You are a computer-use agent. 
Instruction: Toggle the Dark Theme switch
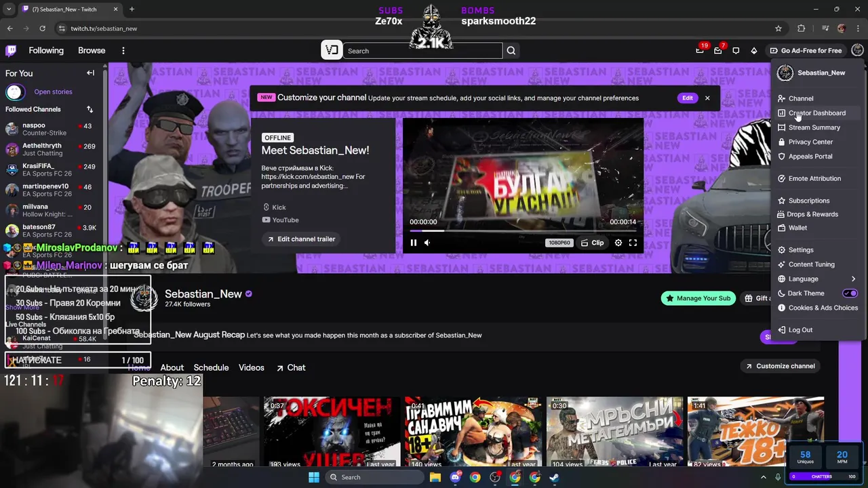coord(850,293)
